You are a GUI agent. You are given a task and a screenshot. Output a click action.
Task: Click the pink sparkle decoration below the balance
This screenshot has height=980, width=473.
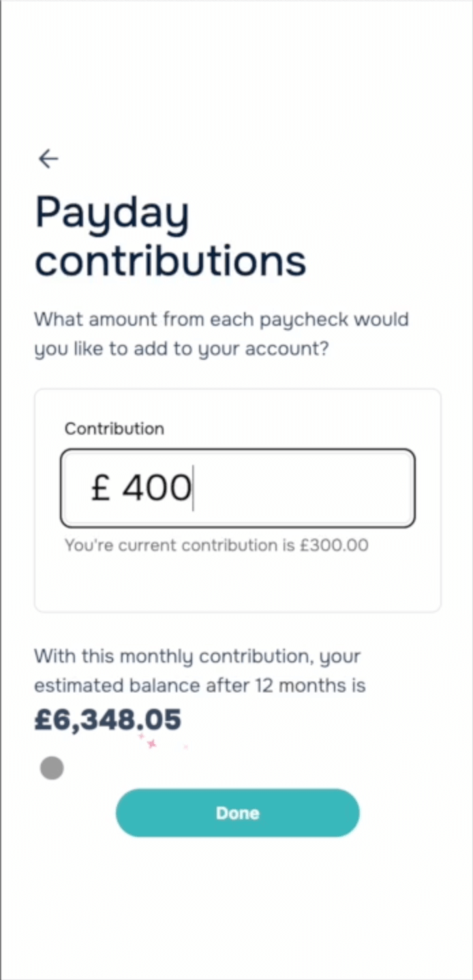point(151,744)
